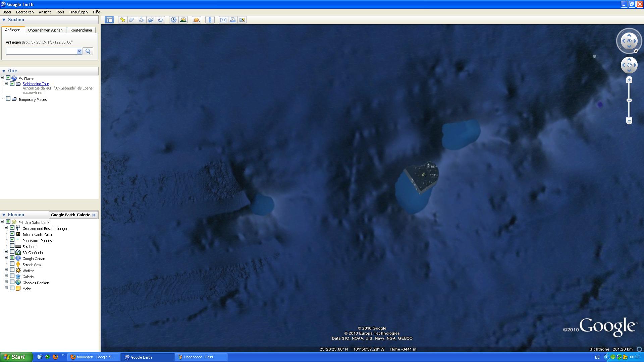Click the look-around eye compass control
The width and height of the screenshot is (644, 362).
629,41
